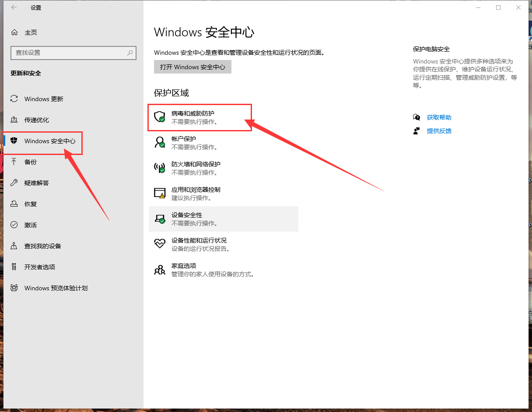
Task: Click the 获取帮助 headset icon
Action: click(416, 117)
